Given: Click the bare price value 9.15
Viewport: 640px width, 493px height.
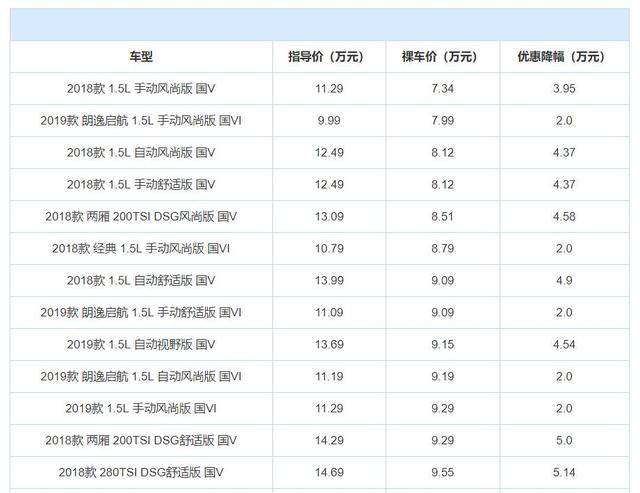Looking at the screenshot, I should point(443,344).
